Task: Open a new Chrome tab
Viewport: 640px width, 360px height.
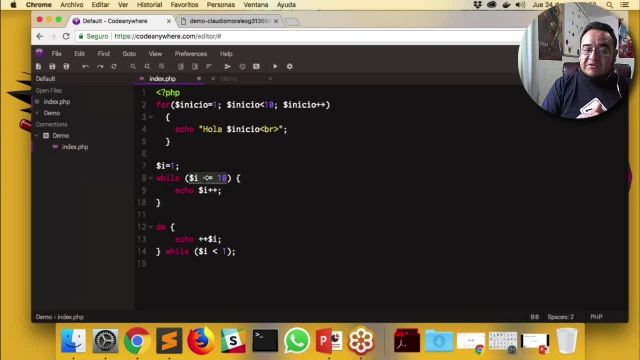Action: [x=292, y=21]
